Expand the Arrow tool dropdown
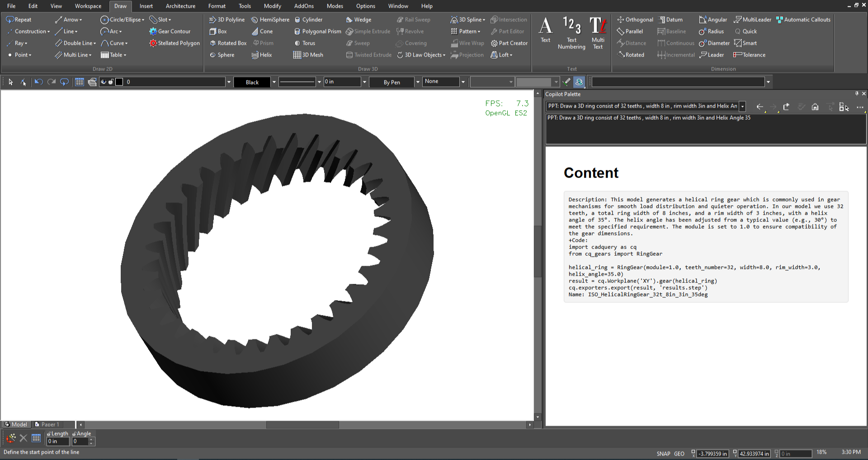The width and height of the screenshot is (868, 460). coord(80,20)
